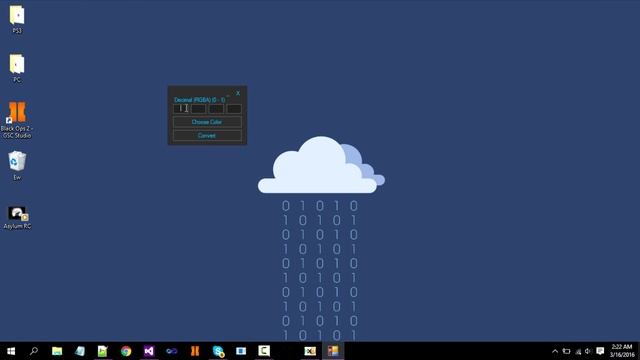
Task: Close the color converter window with X
Action: pyautogui.click(x=238, y=93)
